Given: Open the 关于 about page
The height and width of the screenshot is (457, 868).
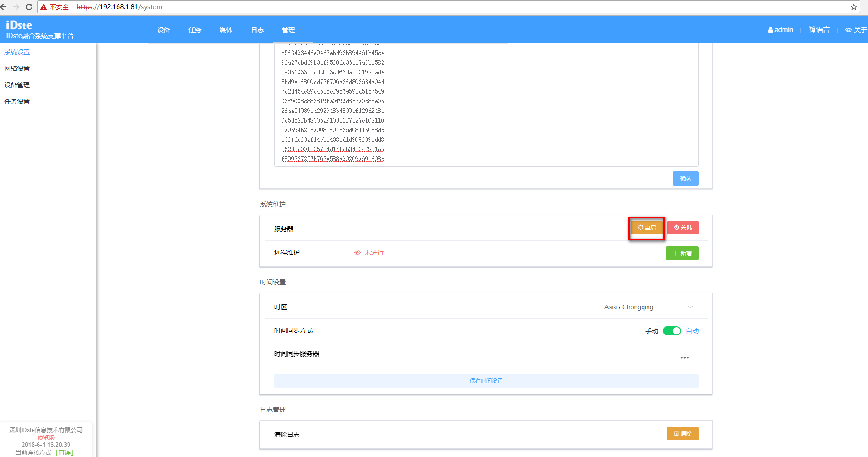Looking at the screenshot, I should [856, 30].
